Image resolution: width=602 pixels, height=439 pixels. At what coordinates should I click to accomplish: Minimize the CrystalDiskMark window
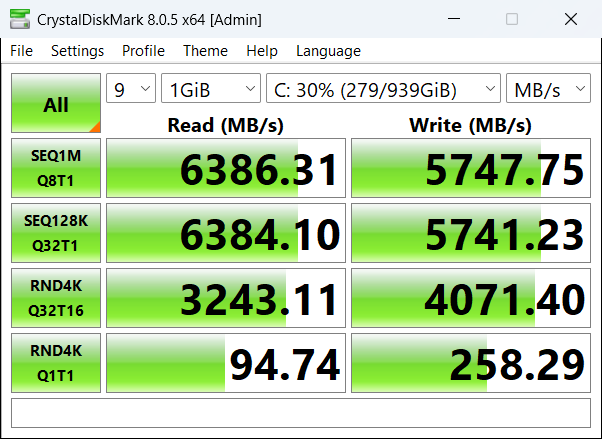454,19
